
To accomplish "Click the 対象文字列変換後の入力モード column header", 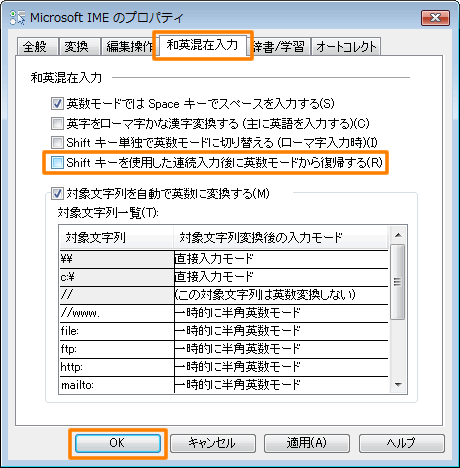I will [x=281, y=238].
